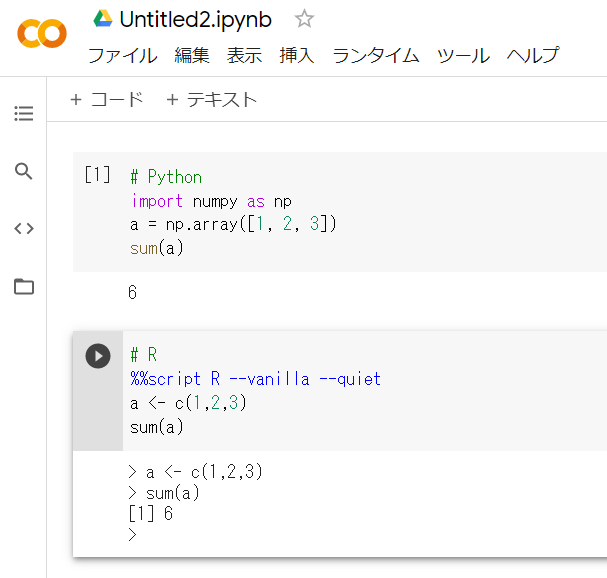Image resolution: width=607 pixels, height=578 pixels.
Task: Open the ツール menu
Action: 462,56
